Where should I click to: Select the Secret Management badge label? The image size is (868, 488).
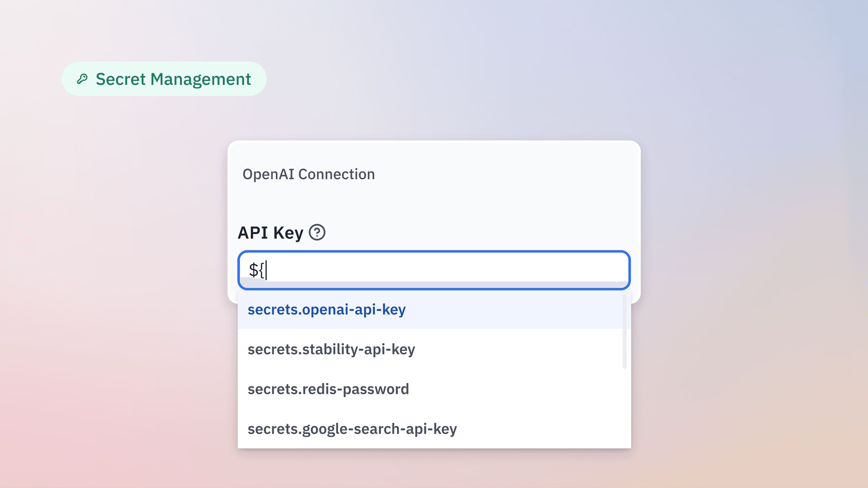click(173, 79)
